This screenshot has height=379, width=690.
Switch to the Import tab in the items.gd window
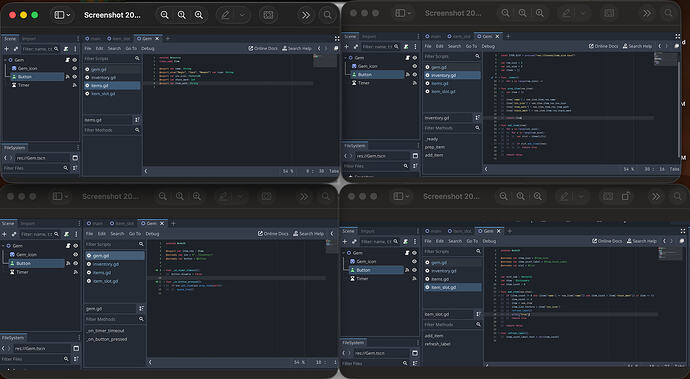29,39
